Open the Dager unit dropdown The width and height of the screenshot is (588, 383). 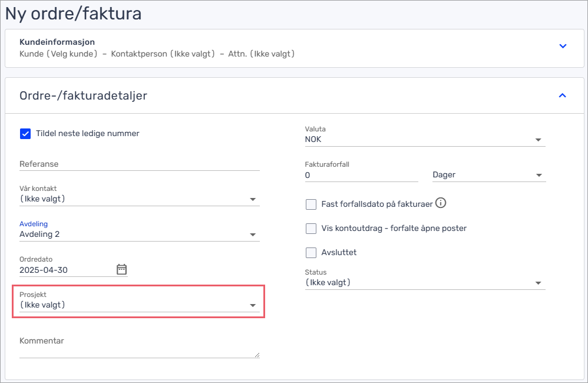[x=489, y=175]
